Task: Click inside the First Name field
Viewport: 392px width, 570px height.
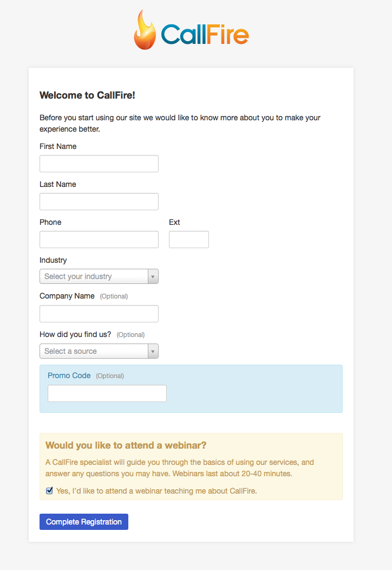Action: 99,163
